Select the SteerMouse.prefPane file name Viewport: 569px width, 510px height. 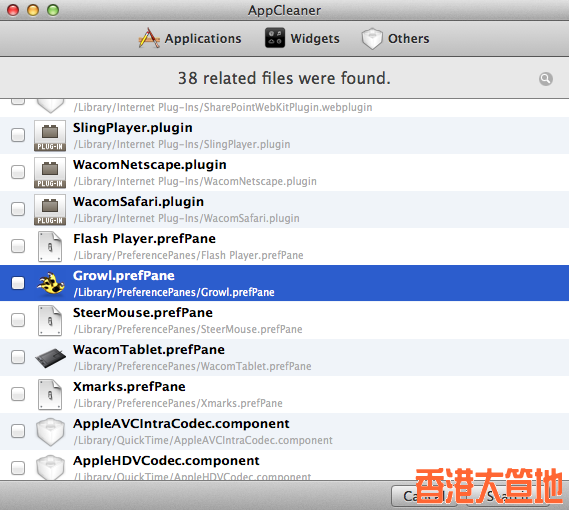(143, 313)
